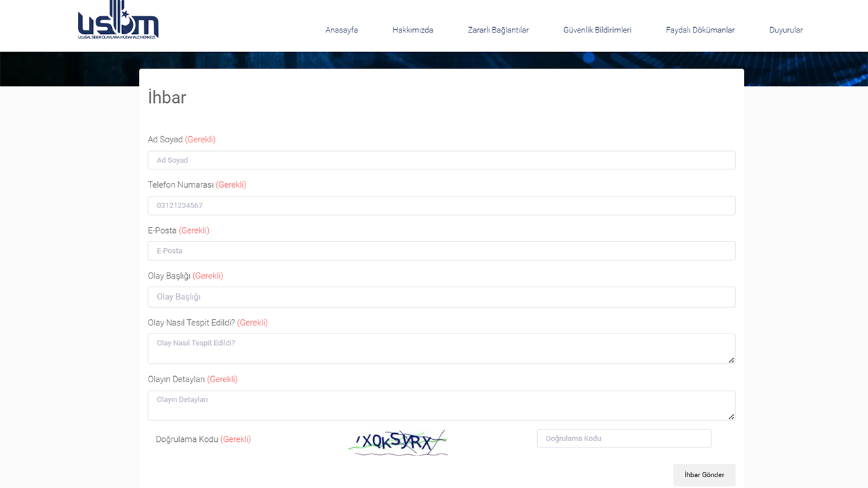Click the 'Doğrulama Kodu (Gerekli)' label text
Image resolution: width=868 pixels, height=488 pixels.
point(203,439)
